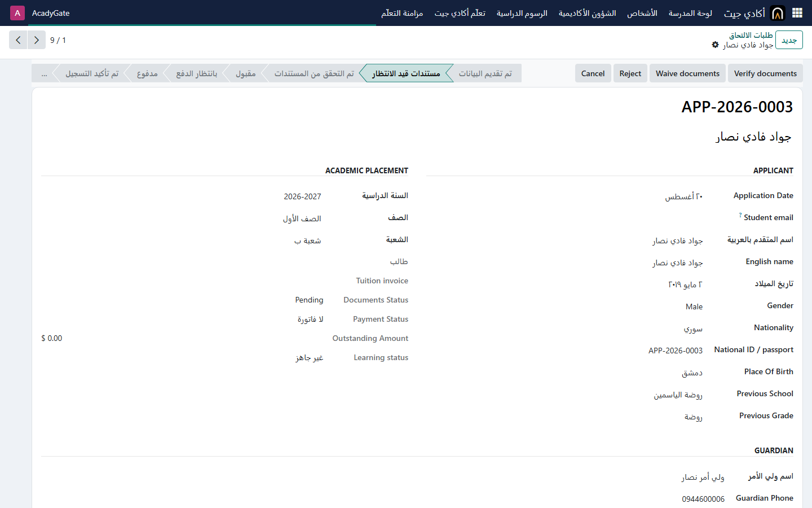
Task: Open the apps grid menu icon
Action: click(x=797, y=13)
